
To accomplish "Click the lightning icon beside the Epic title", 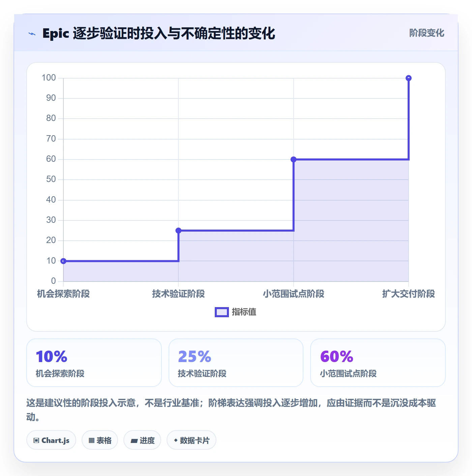I will [x=32, y=34].
